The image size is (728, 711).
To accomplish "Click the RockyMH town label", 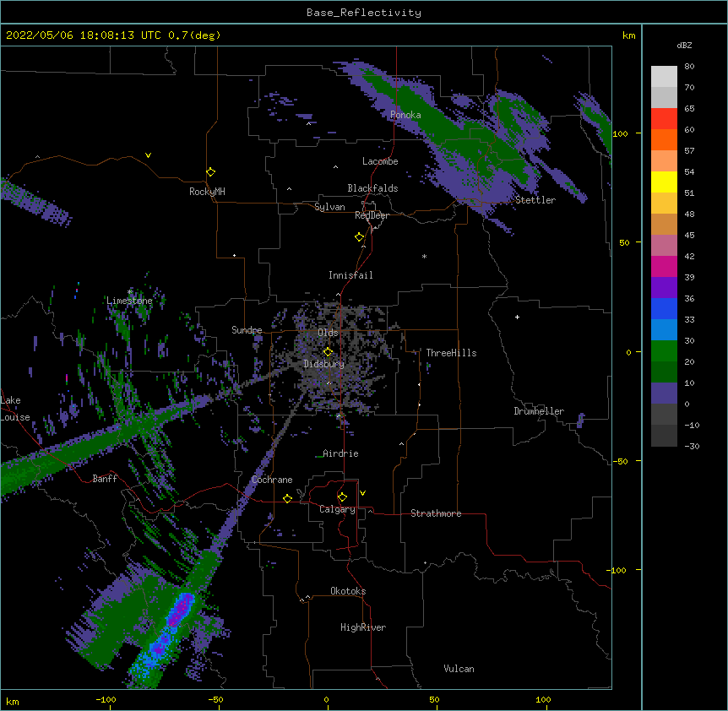I will coord(207,192).
